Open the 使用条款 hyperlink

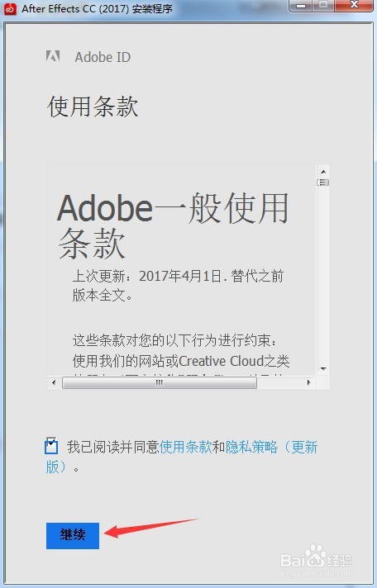[x=186, y=447]
